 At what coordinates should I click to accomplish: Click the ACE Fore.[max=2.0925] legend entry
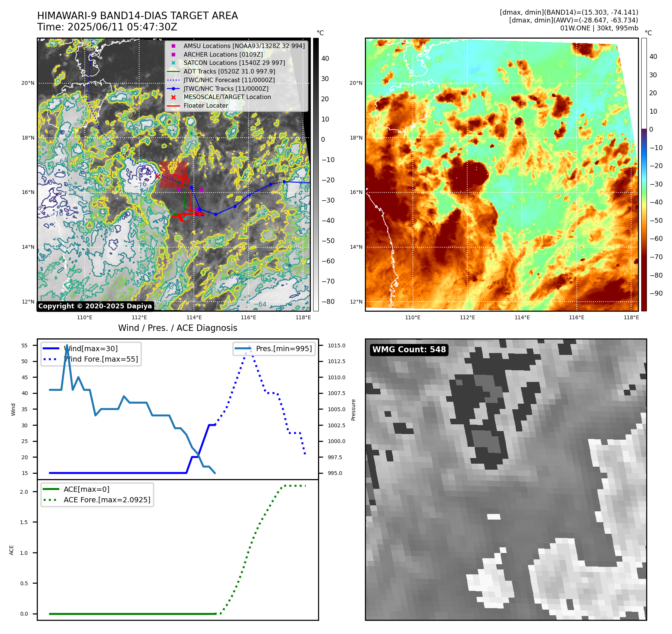tap(97, 500)
